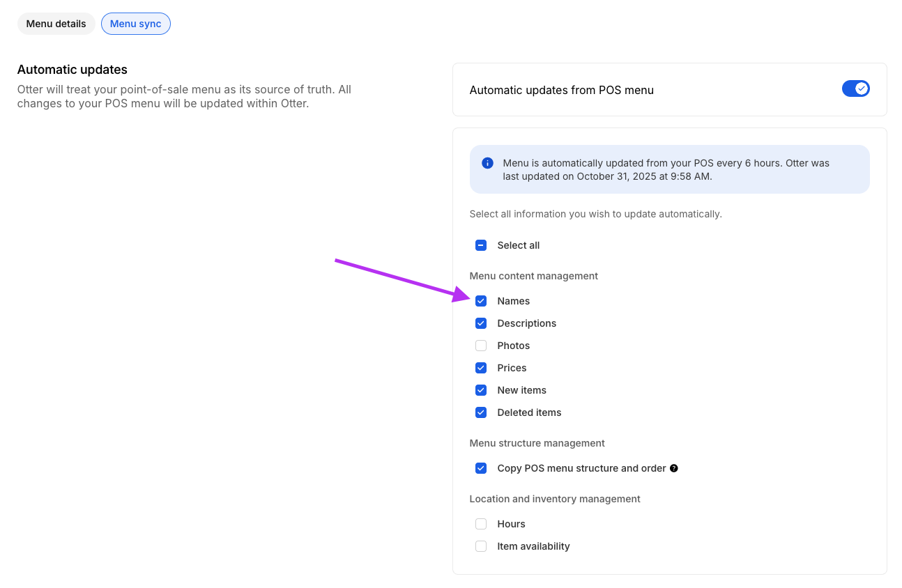902x588 pixels.
Task: Turn off automatic updates from POS toggle
Action: click(855, 88)
